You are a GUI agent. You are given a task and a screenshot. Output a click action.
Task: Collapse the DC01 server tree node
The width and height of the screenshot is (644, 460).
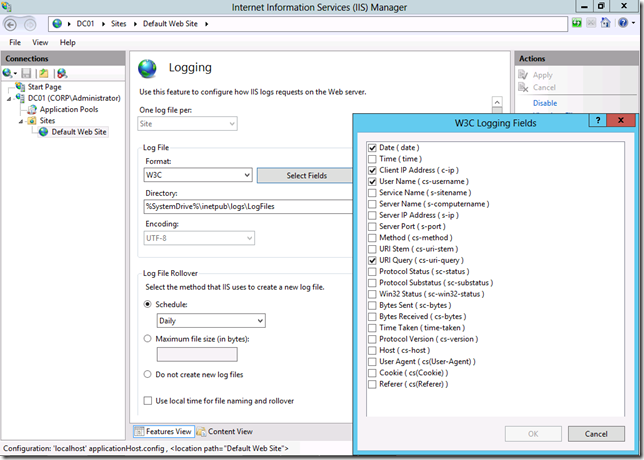pos(9,99)
